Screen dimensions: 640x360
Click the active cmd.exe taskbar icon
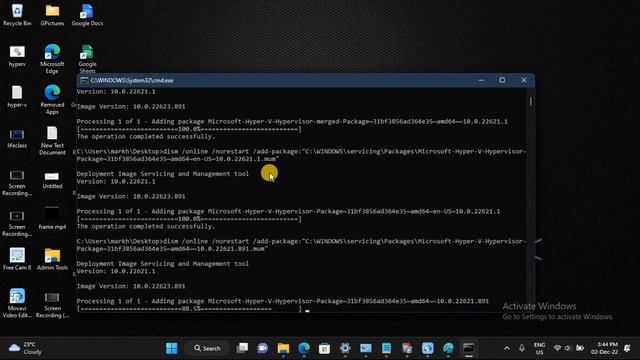tap(469, 348)
